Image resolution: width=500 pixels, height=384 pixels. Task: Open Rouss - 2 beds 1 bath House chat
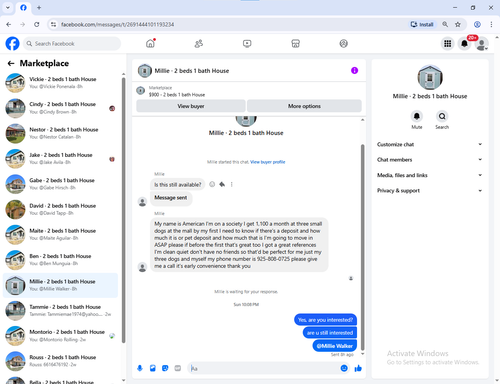pos(60,361)
